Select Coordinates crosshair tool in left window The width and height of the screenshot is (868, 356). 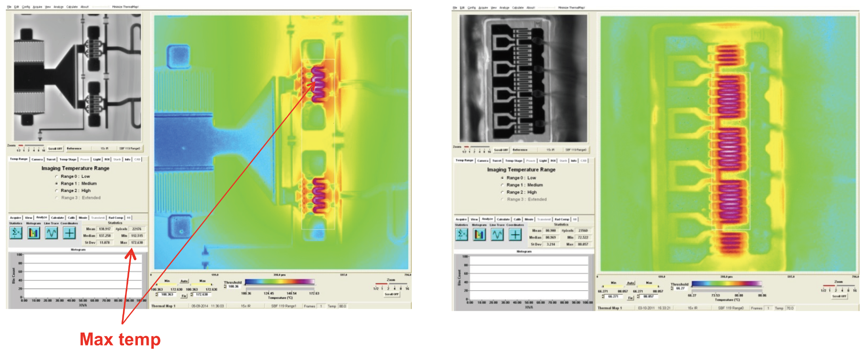click(x=70, y=233)
